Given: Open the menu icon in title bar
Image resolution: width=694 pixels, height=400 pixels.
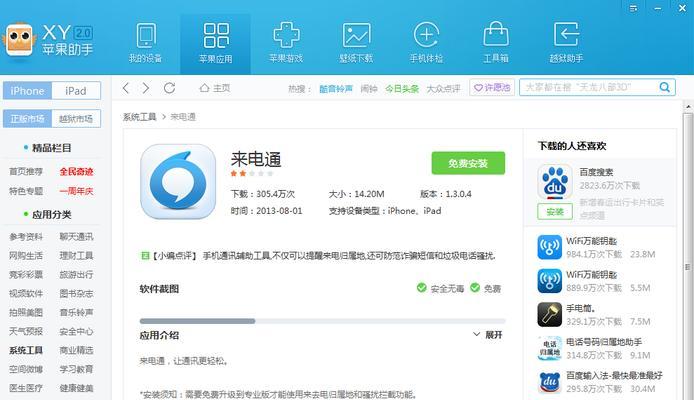Looking at the screenshot, I should point(633,8).
